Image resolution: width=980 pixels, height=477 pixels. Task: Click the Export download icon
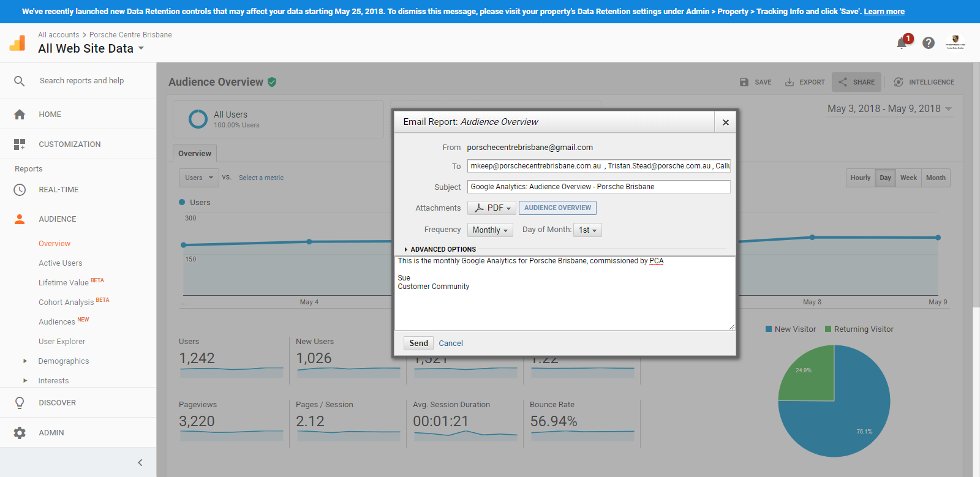pos(790,82)
